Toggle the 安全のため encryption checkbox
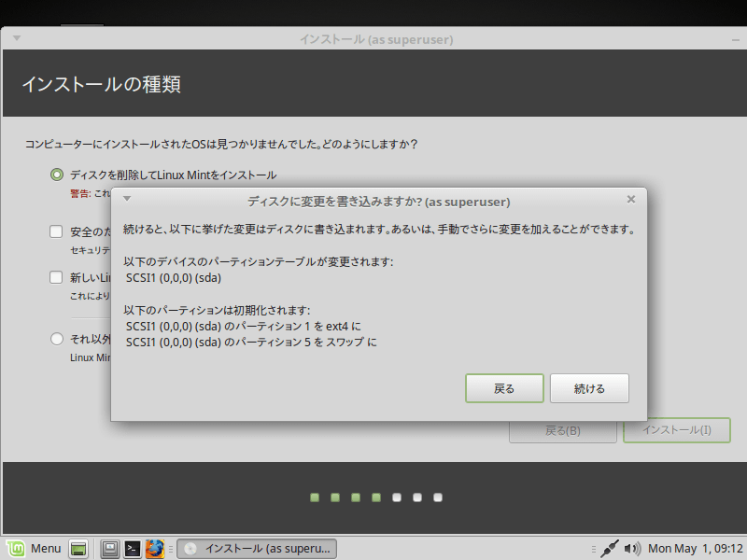Image resolution: width=747 pixels, height=560 pixels. pyautogui.click(x=56, y=231)
